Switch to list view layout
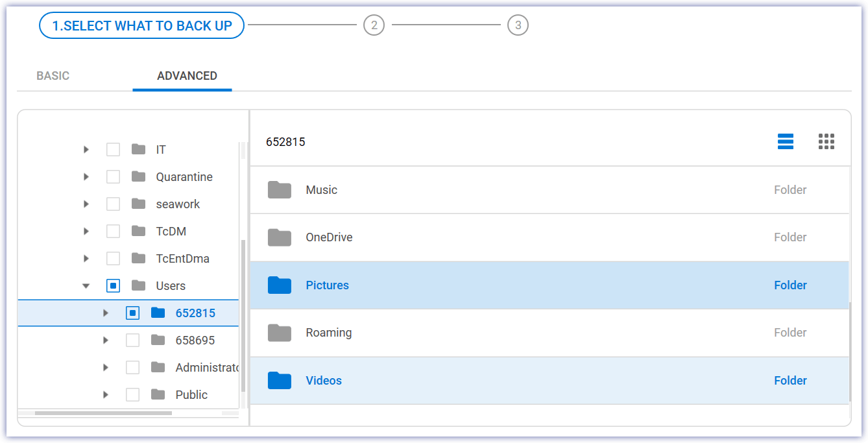868x443 pixels. 786,141
